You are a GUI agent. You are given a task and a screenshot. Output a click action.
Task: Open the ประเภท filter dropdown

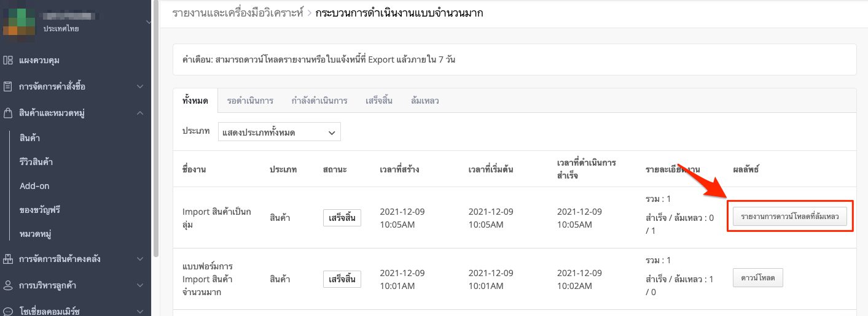click(280, 132)
